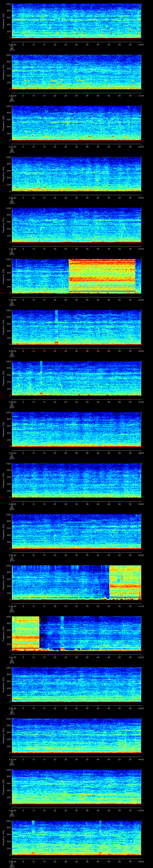Click the loud broadband burst in the 3:34:00 panel

tap(102, 276)
